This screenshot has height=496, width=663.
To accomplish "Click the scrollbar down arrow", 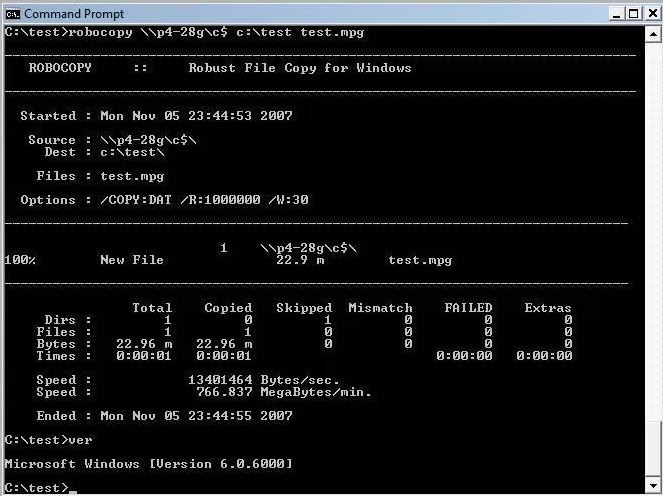I will [x=653, y=485].
